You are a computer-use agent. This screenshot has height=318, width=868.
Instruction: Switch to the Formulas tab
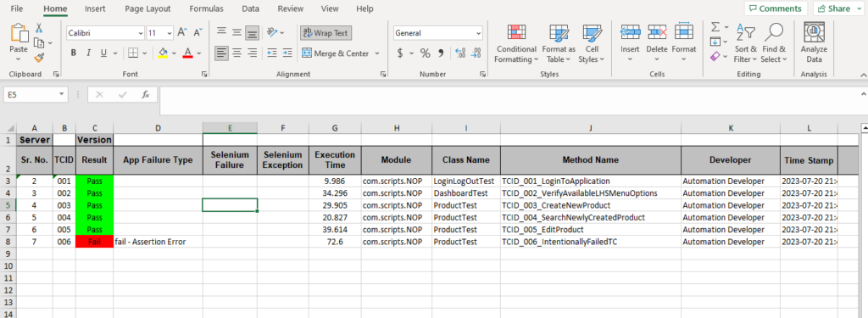point(207,8)
